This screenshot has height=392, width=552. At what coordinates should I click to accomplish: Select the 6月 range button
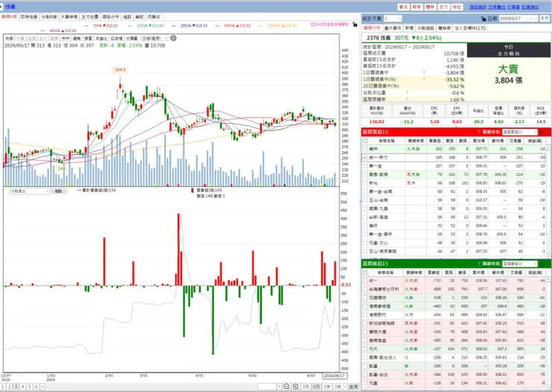(316, 386)
